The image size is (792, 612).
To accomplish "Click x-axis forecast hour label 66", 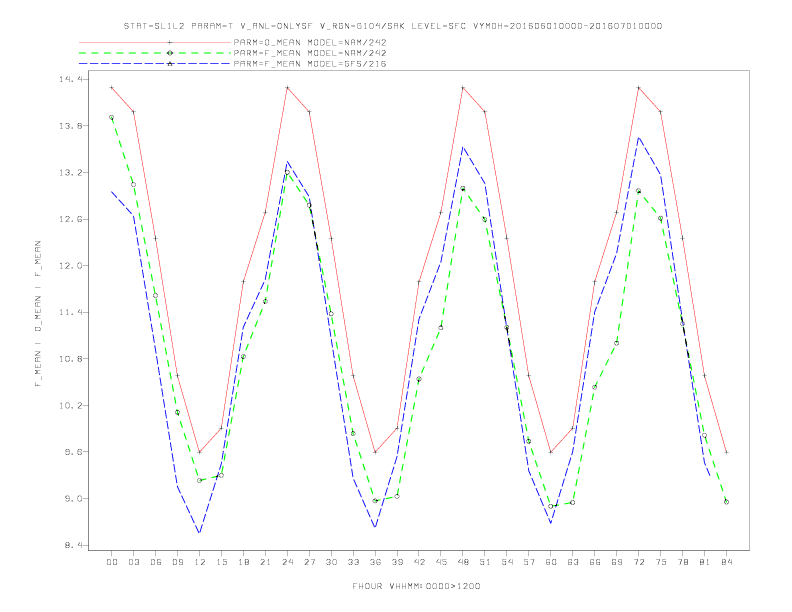I will coord(595,562).
